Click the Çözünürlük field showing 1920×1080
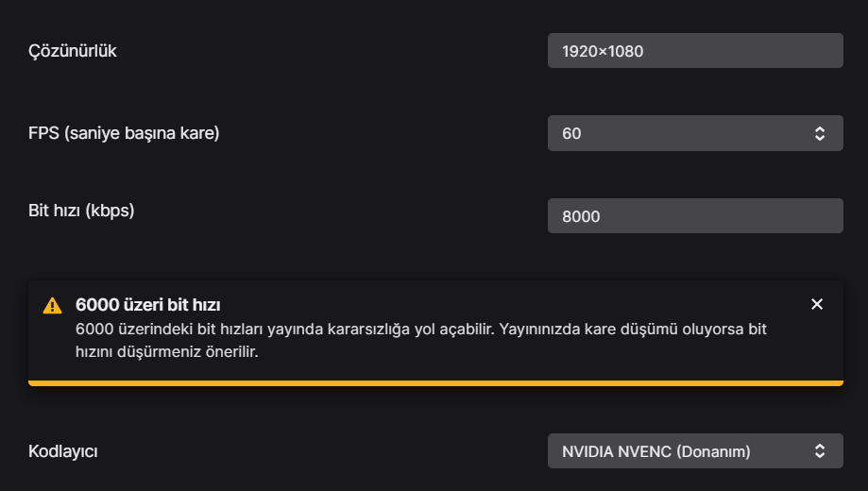The width and height of the screenshot is (868, 491). pyautogui.click(x=694, y=51)
